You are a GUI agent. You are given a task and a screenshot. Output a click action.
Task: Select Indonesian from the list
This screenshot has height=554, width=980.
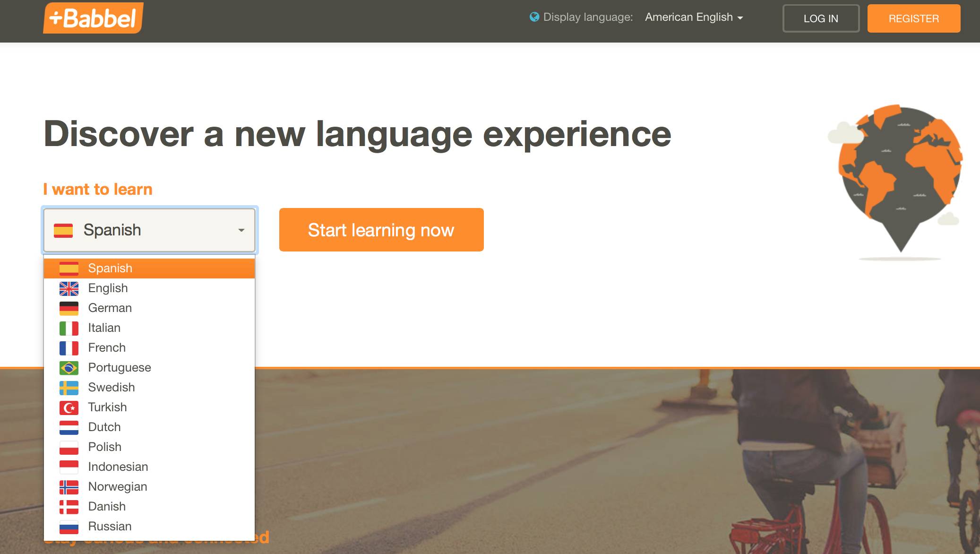tap(118, 467)
